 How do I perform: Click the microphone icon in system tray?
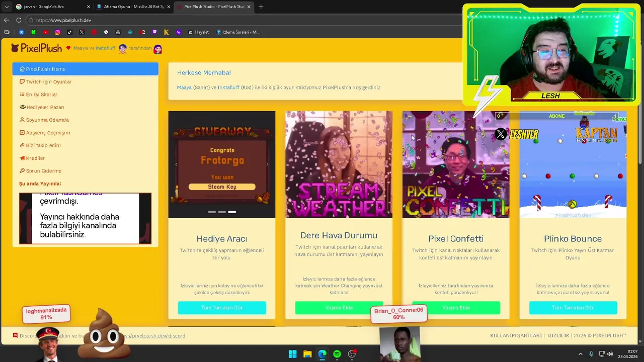[x=591, y=354]
